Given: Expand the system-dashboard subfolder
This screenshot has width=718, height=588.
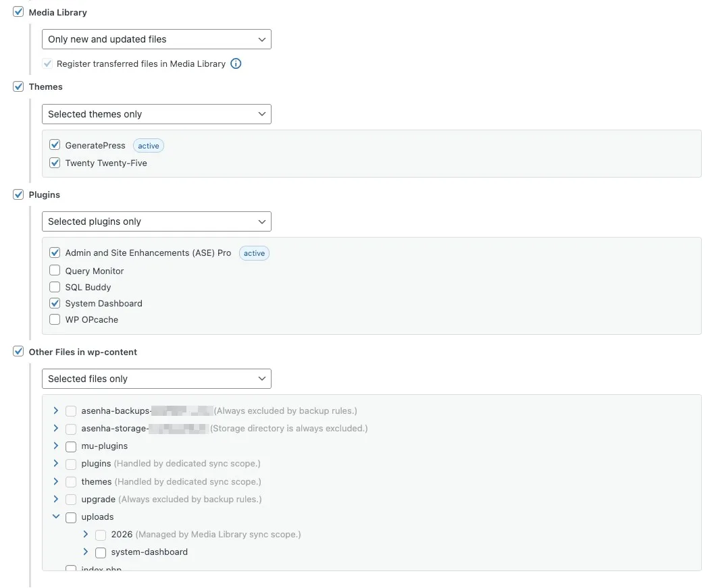Looking at the screenshot, I should click(86, 552).
